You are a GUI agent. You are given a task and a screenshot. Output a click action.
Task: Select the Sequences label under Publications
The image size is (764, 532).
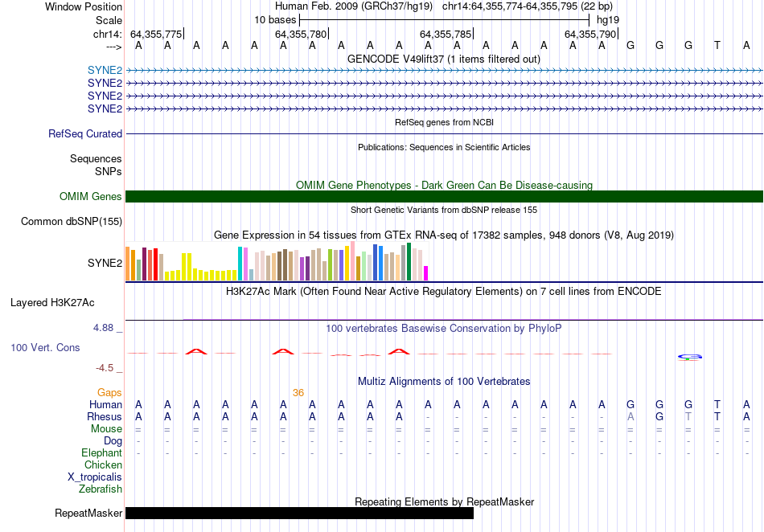coord(96,158)
